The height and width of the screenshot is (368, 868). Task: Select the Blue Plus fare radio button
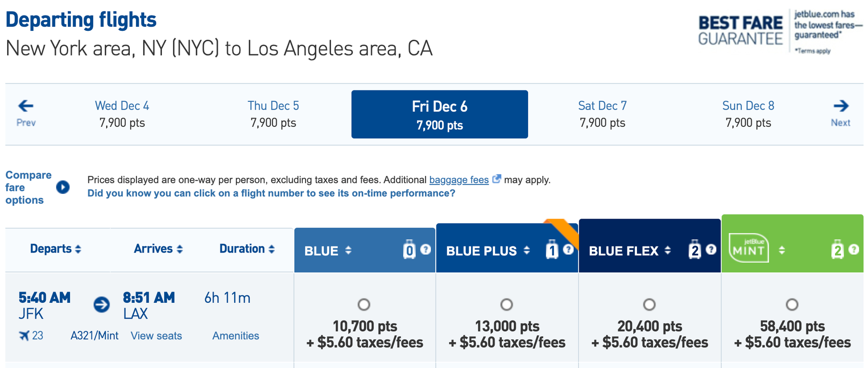click(x=506, y=305)
